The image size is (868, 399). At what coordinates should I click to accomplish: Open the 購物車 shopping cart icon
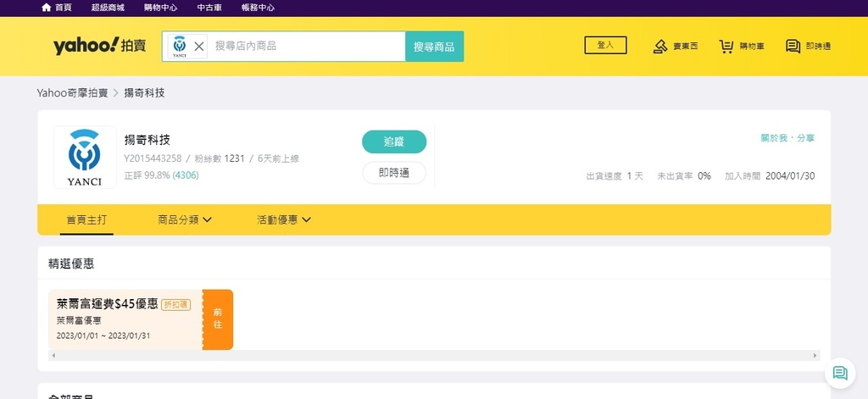pos(726,47)
